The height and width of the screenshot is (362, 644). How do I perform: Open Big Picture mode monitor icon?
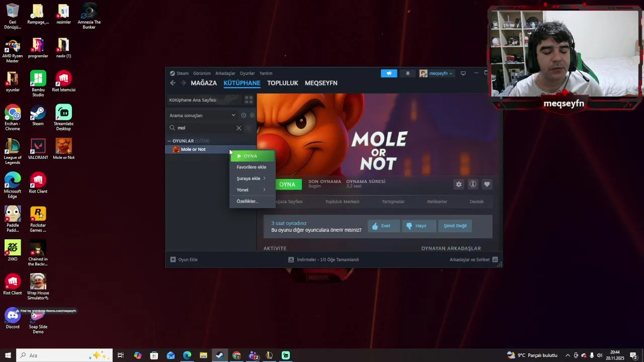(463, 73)
